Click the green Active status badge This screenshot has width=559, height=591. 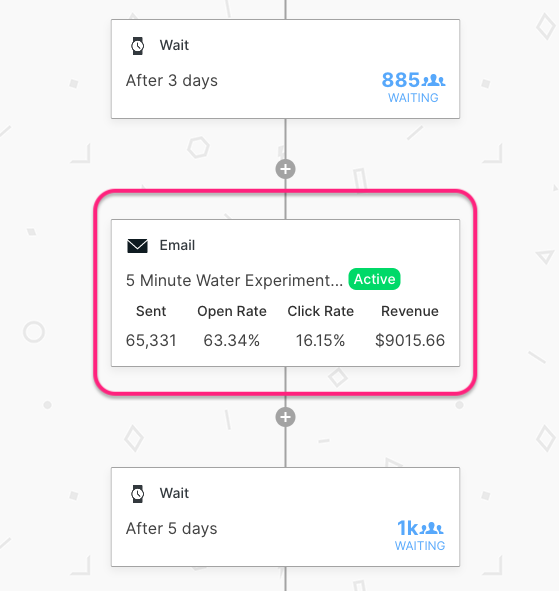(374, 279)
